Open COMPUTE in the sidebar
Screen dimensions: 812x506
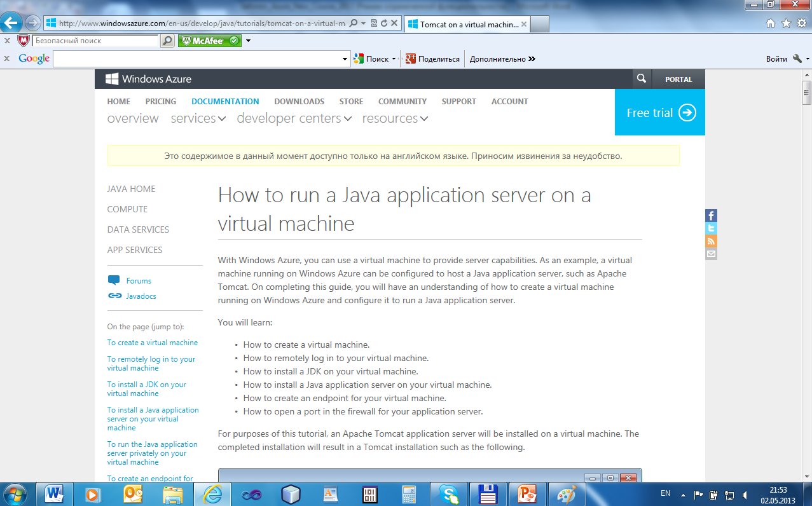[x=127, y=209]
